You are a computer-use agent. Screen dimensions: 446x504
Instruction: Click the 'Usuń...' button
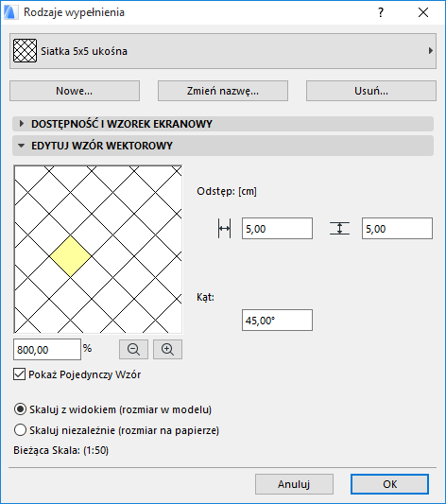click(371, 91)
